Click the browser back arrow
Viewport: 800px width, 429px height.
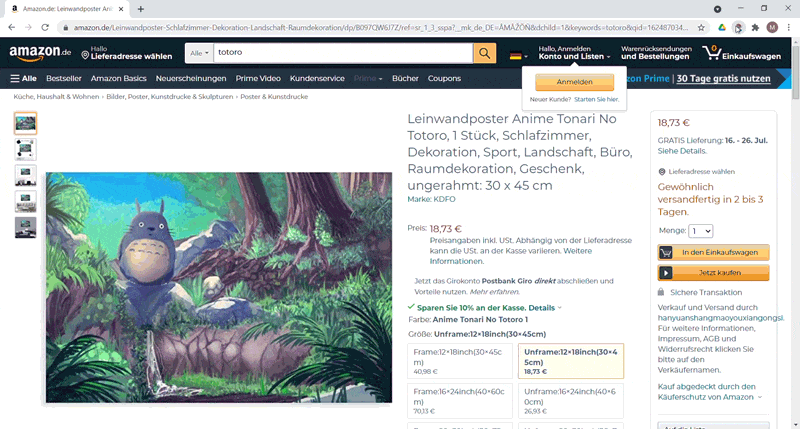(x=12, y=28)
